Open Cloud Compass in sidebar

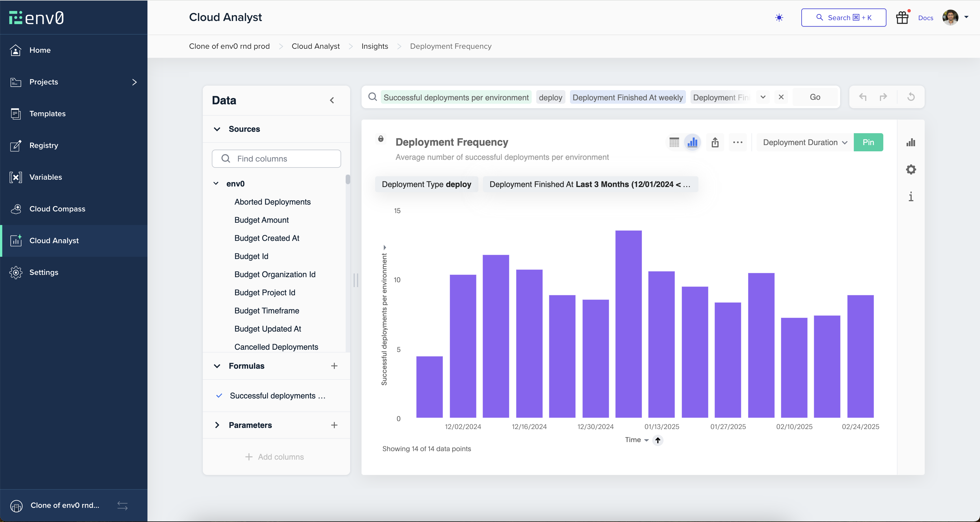coord(57,209)
